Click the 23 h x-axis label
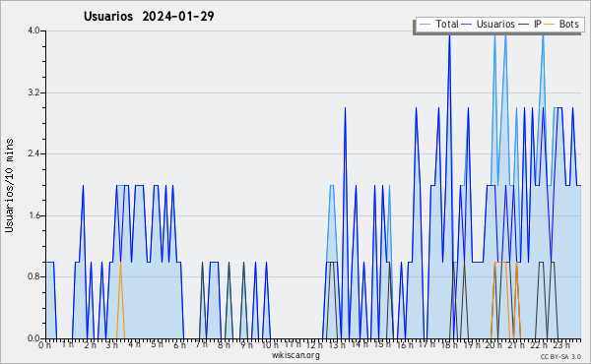 point(561,344)
